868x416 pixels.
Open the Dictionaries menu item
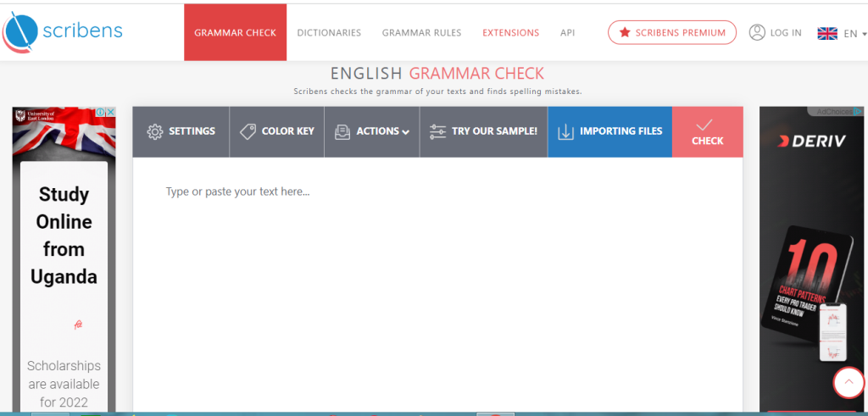pyautogui.click(x=329, y=33)
